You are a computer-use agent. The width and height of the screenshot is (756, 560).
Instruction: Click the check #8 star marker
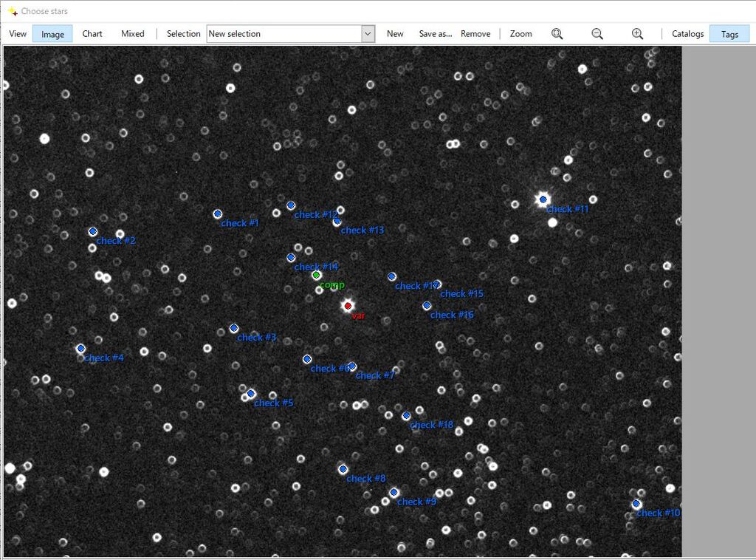pos(343,469)
